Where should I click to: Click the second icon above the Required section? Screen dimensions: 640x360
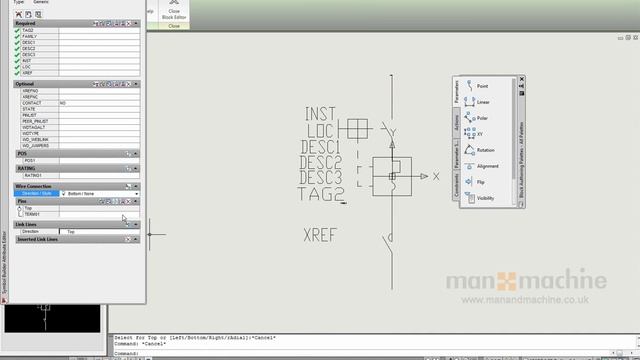click(x=28, y=14)
